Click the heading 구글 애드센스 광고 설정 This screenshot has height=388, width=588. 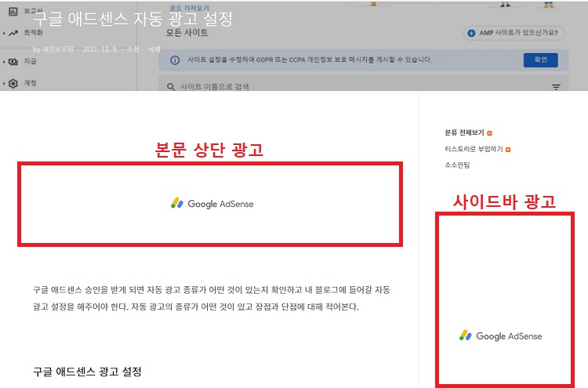87,372
